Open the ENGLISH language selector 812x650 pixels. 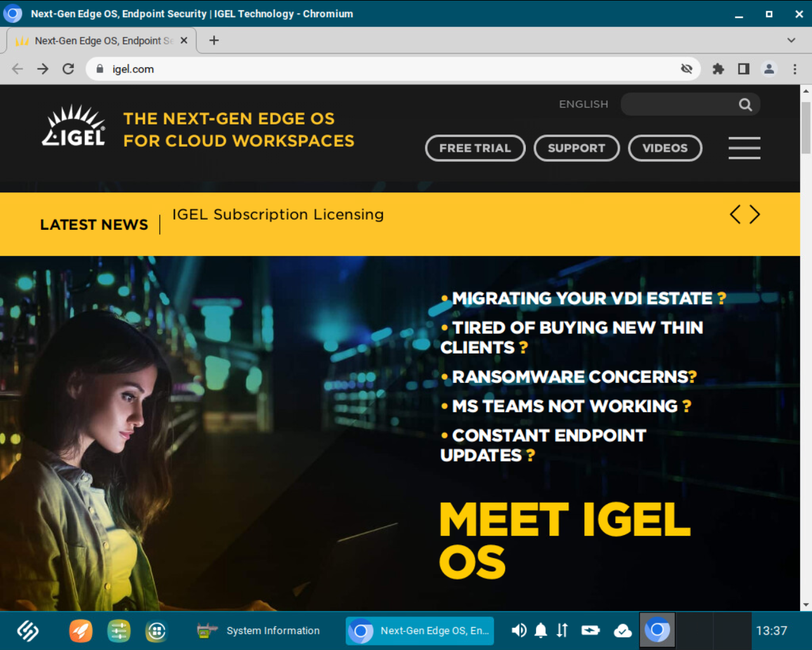pos(583,104)
